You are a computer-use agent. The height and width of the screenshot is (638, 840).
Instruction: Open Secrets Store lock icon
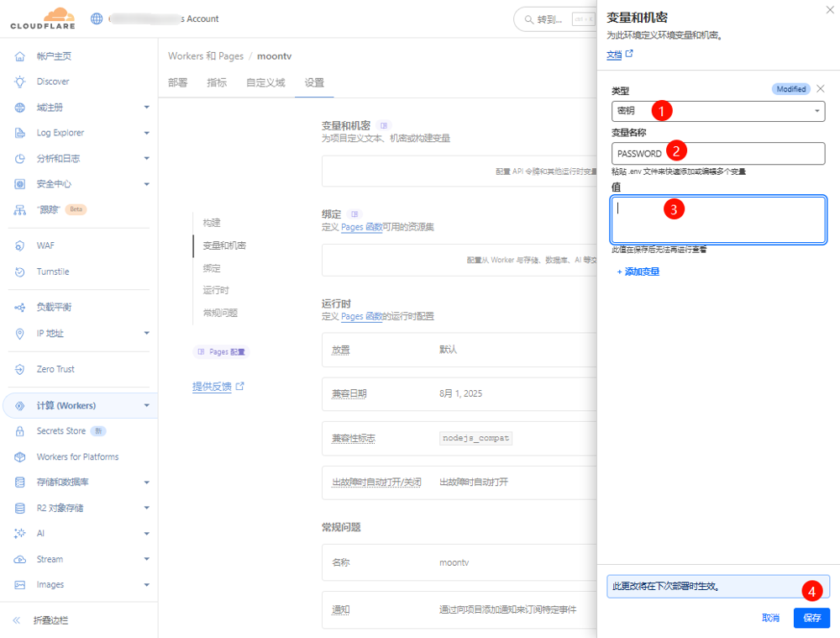(19, 431)
